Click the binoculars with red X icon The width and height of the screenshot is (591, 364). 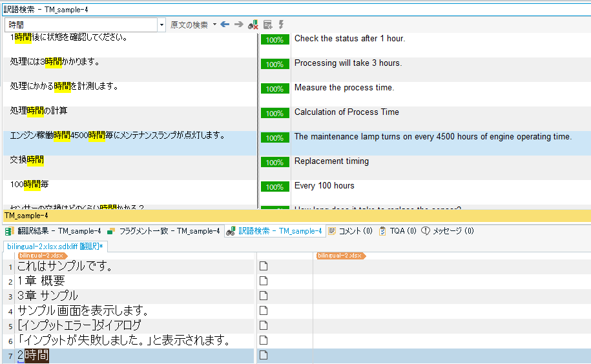[x=253, y=25]
